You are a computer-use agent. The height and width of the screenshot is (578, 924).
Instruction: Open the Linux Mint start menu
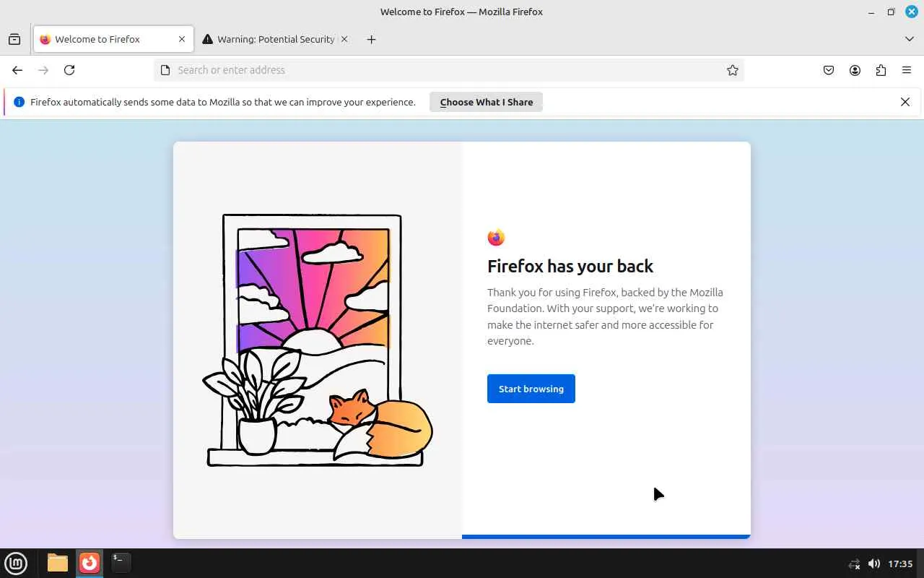[x=16, y=563]
